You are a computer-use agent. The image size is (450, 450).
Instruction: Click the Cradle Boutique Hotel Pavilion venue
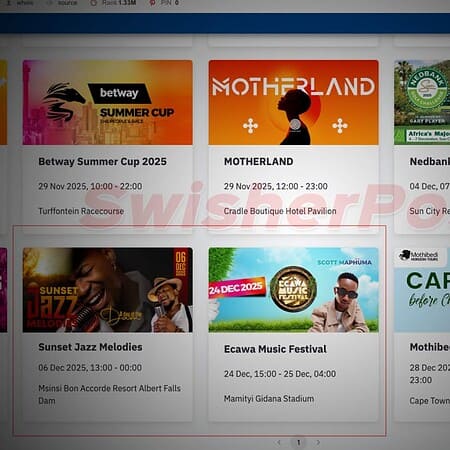click(x=280, y=211)
